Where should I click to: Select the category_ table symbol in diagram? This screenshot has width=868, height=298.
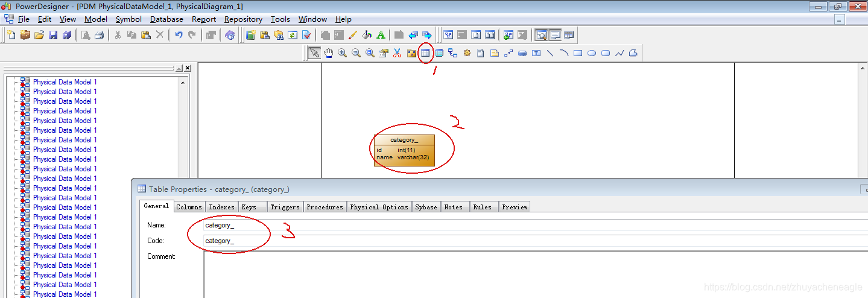(404, 150)
